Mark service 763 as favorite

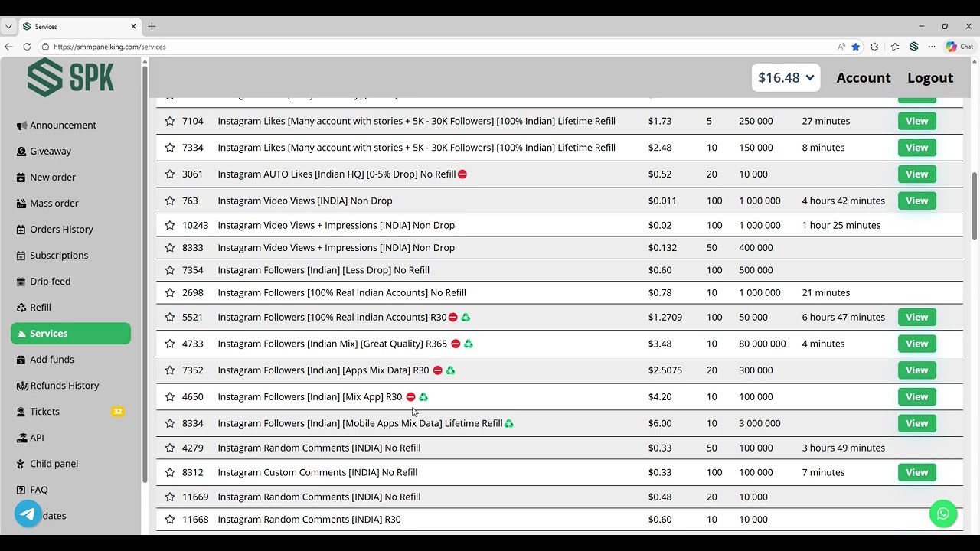coord(170,201)
